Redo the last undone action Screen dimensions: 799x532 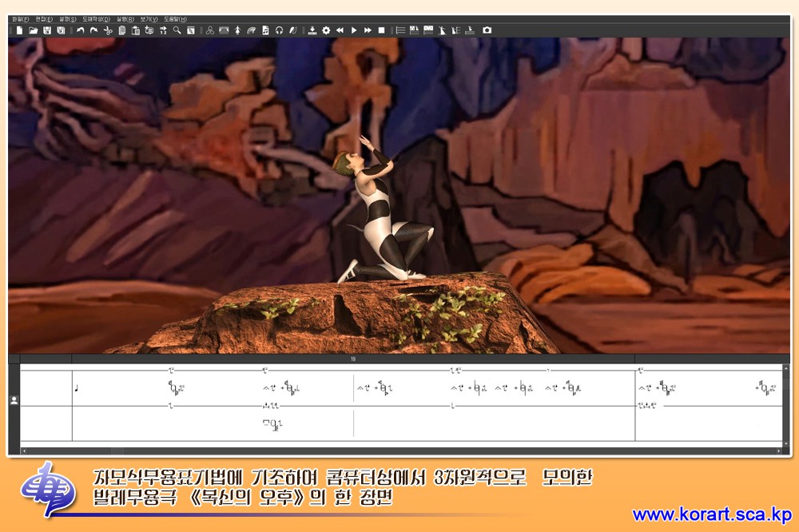tap(94, 30)
